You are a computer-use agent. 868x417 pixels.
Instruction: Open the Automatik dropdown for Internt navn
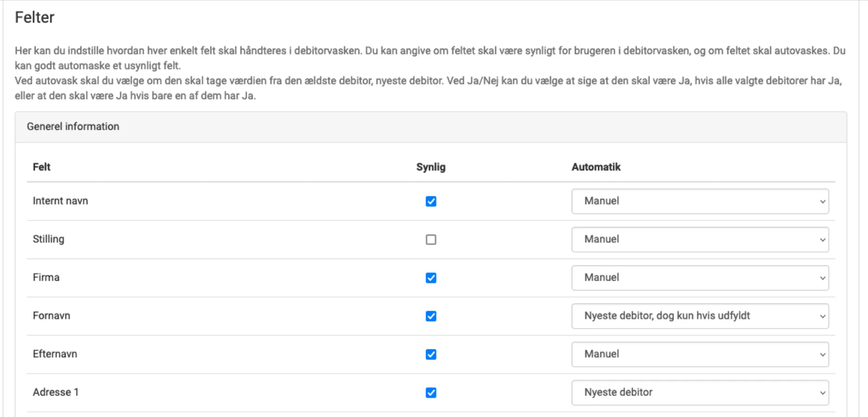click(x=700, y=201)
